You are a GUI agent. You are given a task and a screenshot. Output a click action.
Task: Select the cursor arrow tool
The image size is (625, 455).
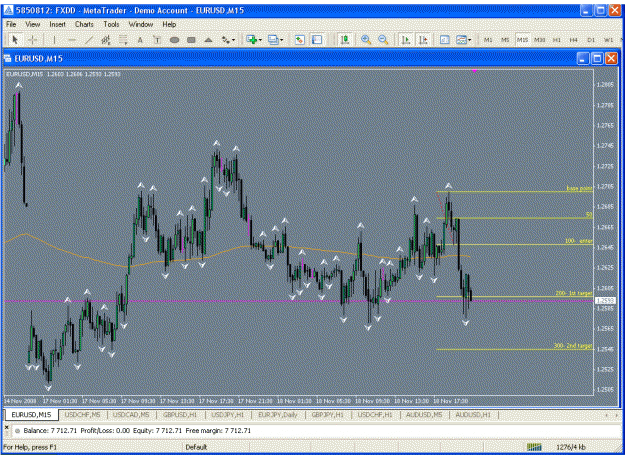(x=16, y=40)
